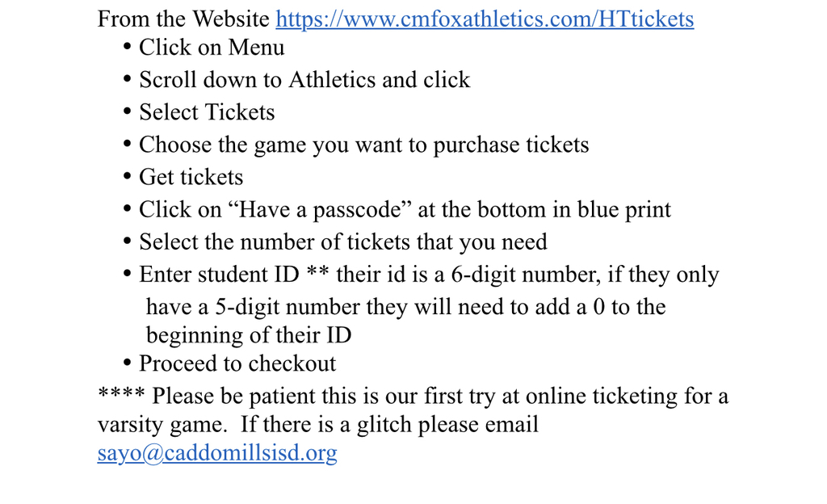The image size is (827, 504).
Task: Open the cmfoxathletics.com/HTtickets link
Action: [x=485, y=19]
